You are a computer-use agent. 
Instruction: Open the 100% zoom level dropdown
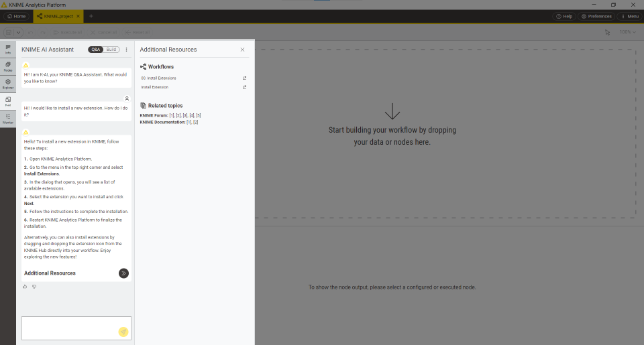tap(628, 32)
